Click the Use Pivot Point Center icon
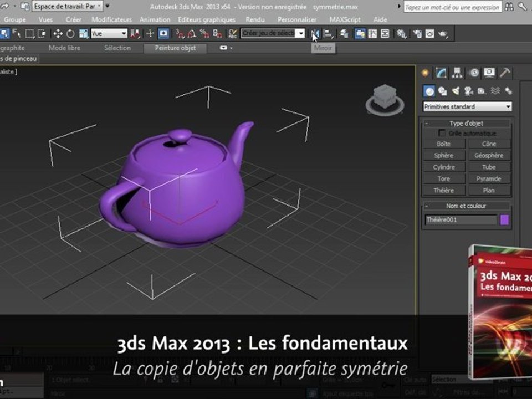This screenshot has width=532, height=399. click(x=135, y=34)
